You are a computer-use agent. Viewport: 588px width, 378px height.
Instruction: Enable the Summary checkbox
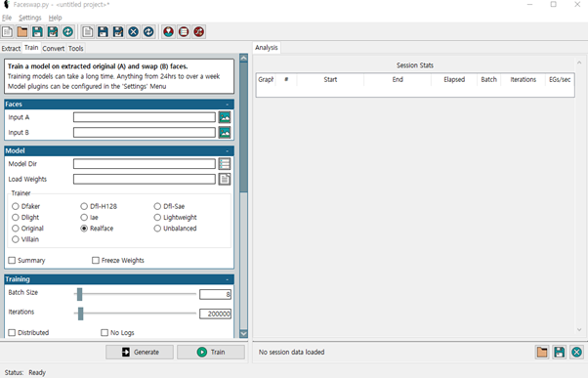point(12,260)
